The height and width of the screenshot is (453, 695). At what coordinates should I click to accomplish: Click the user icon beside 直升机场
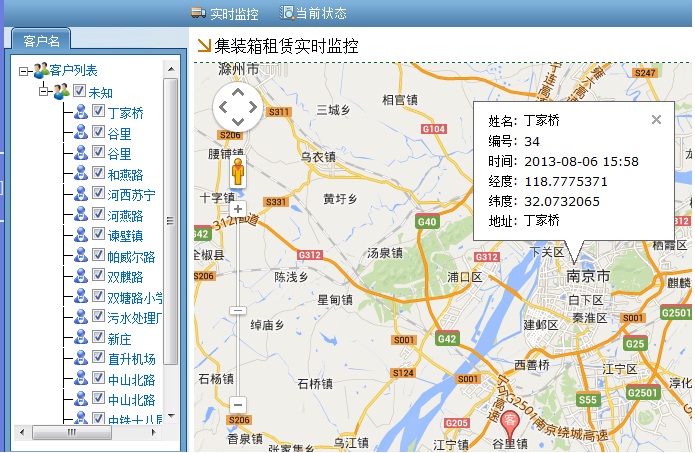[x=81, y=358]
